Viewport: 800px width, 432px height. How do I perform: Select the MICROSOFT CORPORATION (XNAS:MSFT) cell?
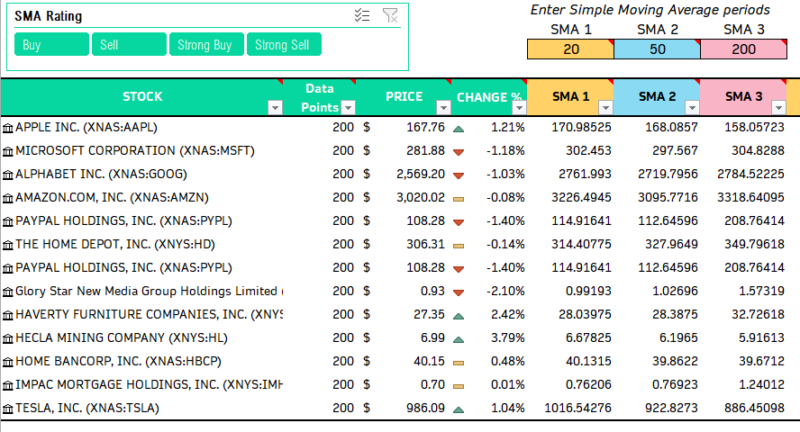(x=142, y=150)
